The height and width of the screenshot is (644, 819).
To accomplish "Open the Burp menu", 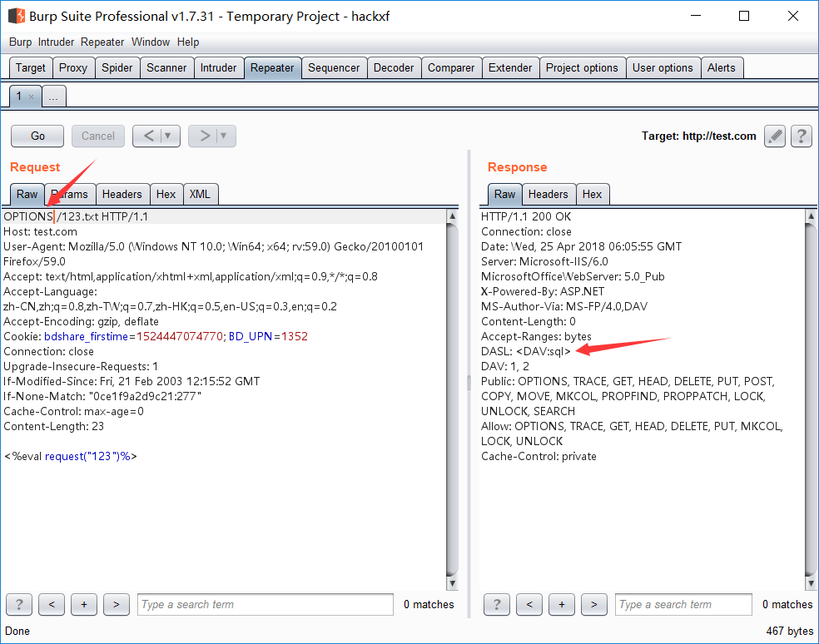I will (x=20, y=42).
